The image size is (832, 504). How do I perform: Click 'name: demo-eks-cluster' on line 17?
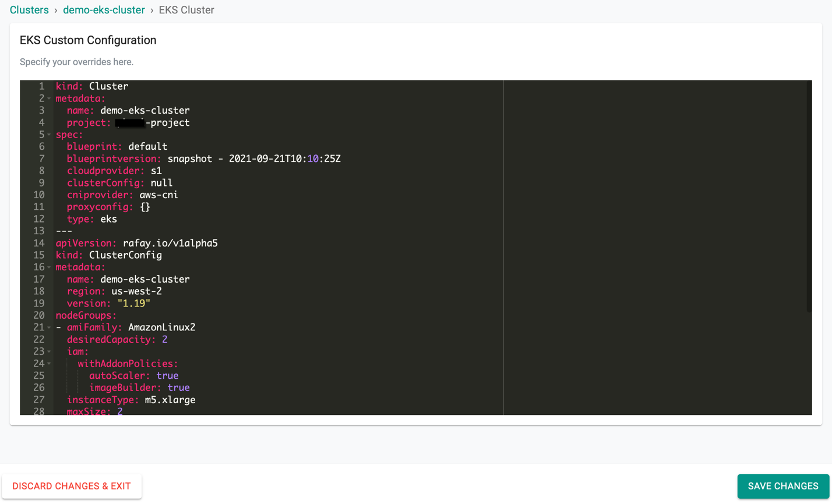coord(128,280)
